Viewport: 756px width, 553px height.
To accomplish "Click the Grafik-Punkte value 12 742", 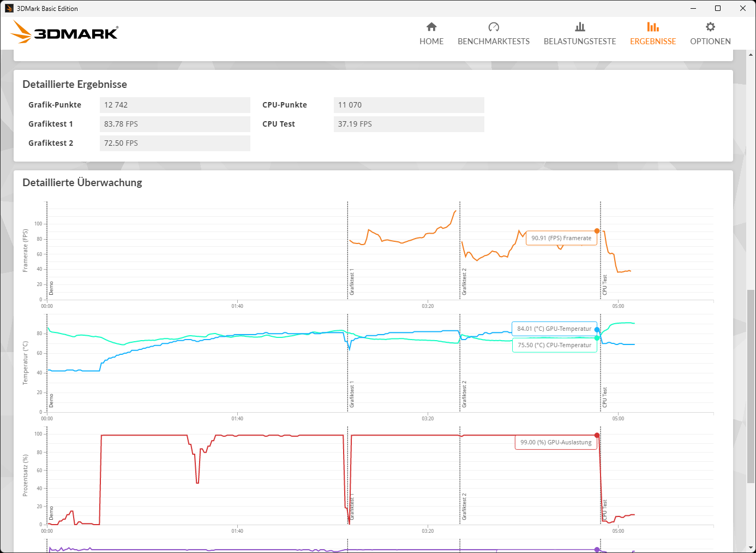I will point(175,105).
